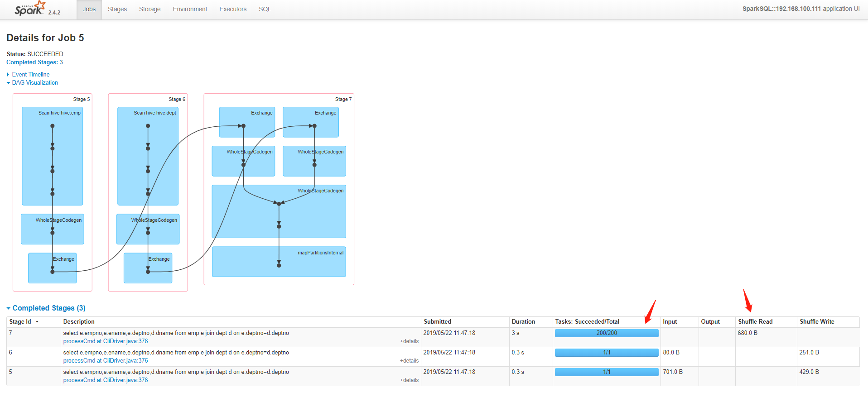868x397 pixels.
Task: Click WholeStageCodegen node in Stage 6
Action: pos(148,229)
